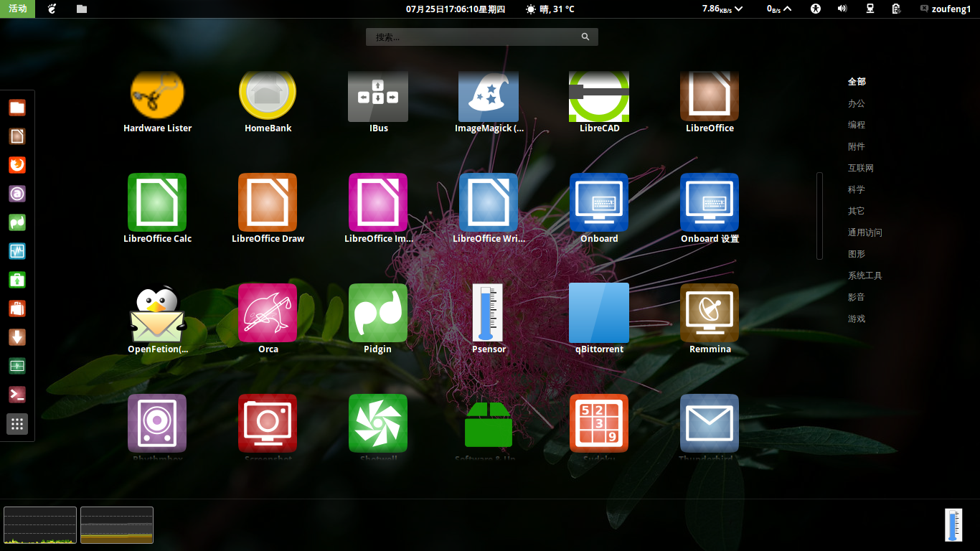Viewport: 980px width, 551px height.
Task: Switch to 影音 category
Action: coord(857,297)
